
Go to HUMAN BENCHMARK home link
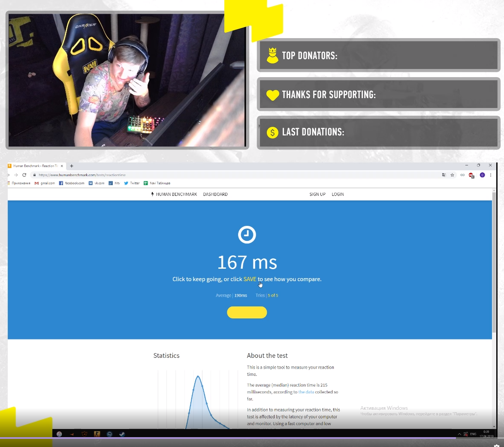(174, 194)
